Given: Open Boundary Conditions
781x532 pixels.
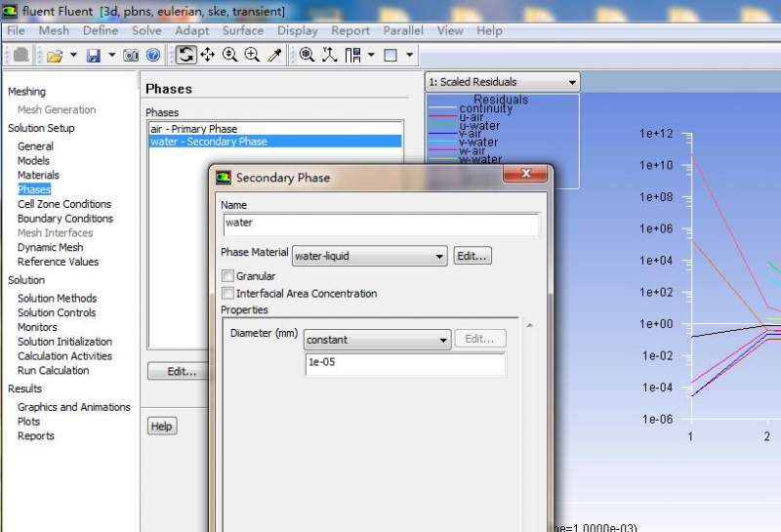Looking at the screenshot, I should tap(65, 219).
